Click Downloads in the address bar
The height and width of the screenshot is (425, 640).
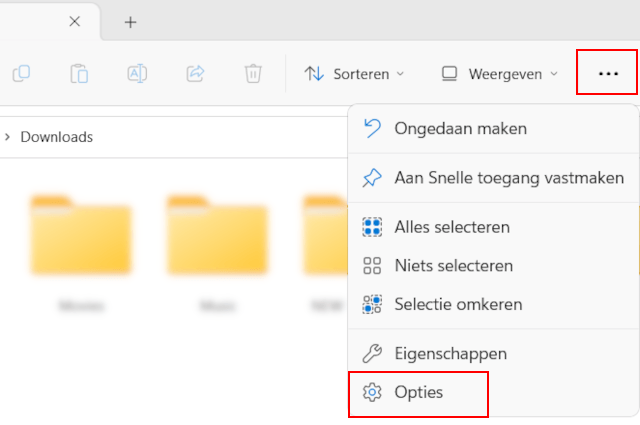pyautogui.click(x=56, y=137)
